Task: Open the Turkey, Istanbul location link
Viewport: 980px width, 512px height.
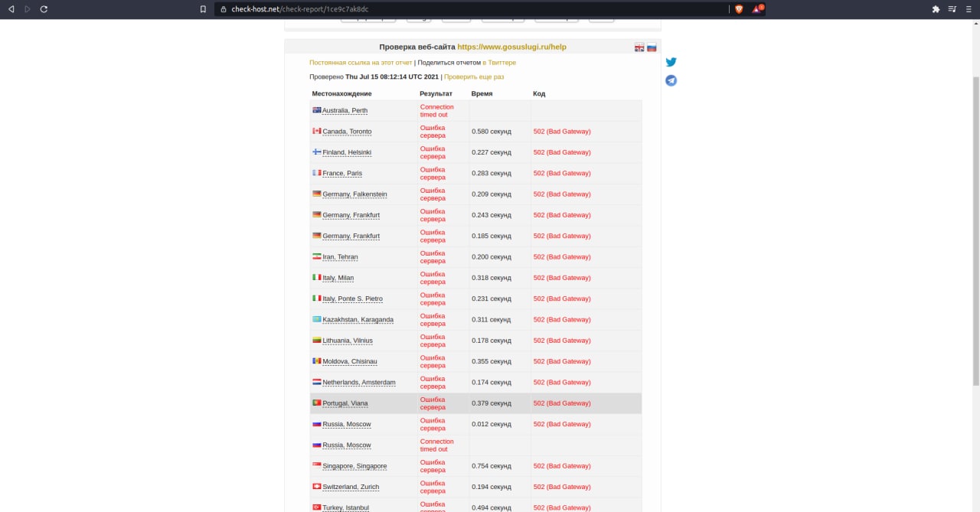Action: tap(345, 507)
